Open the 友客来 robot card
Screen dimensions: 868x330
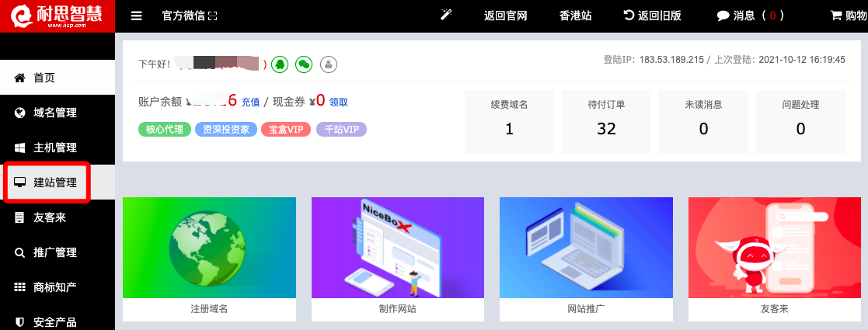775,259
